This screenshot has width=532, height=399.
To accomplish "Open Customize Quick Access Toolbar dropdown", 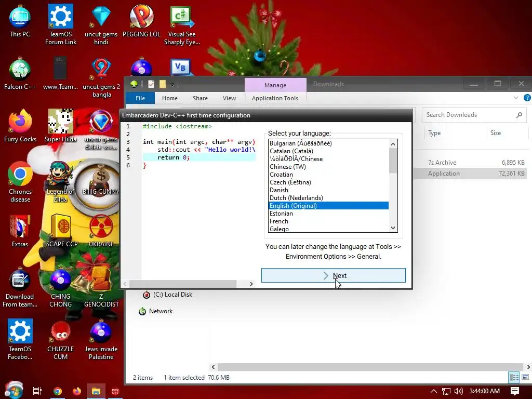I will (172, 84).
